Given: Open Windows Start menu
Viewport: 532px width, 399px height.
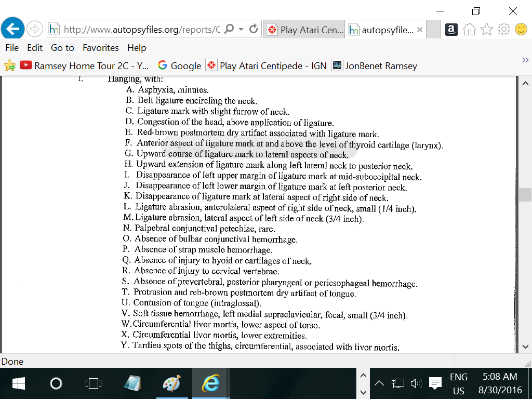Looking at the screenshot, I should [18, 383].
